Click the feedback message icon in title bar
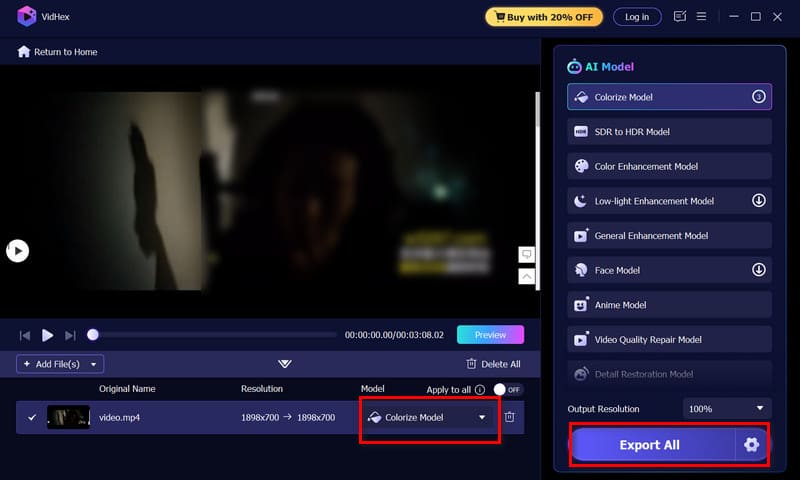The width and height of the screenshot is (800, 480). point(680,17)
